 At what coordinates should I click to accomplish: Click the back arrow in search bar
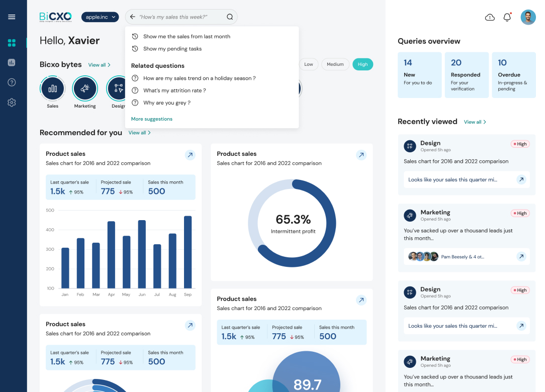pos(132,17)
